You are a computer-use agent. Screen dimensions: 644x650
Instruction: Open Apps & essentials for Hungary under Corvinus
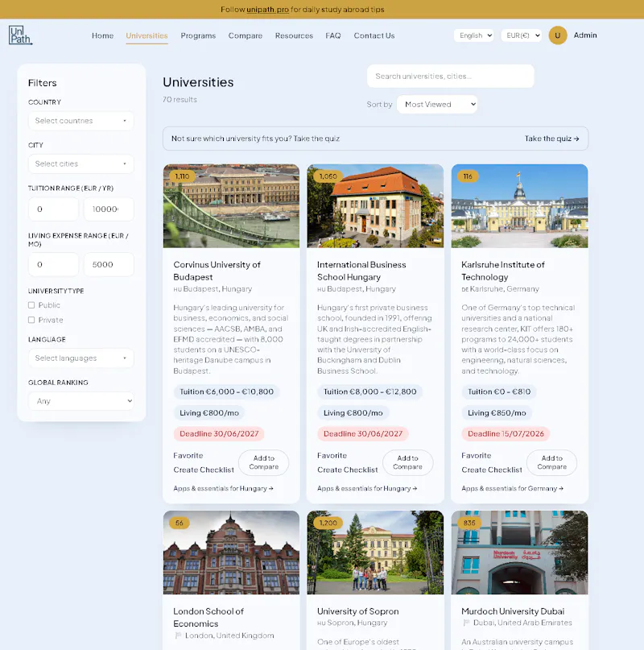223,488
